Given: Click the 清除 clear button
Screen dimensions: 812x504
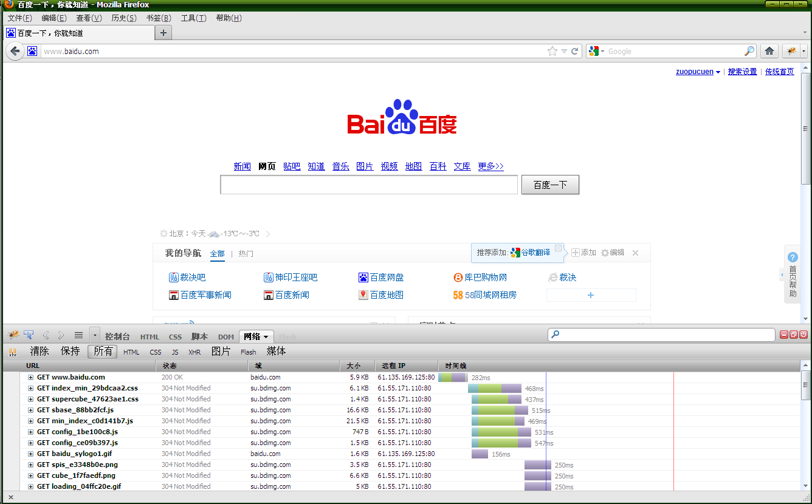Looking at the screenshot, I should tap(40, 351).
